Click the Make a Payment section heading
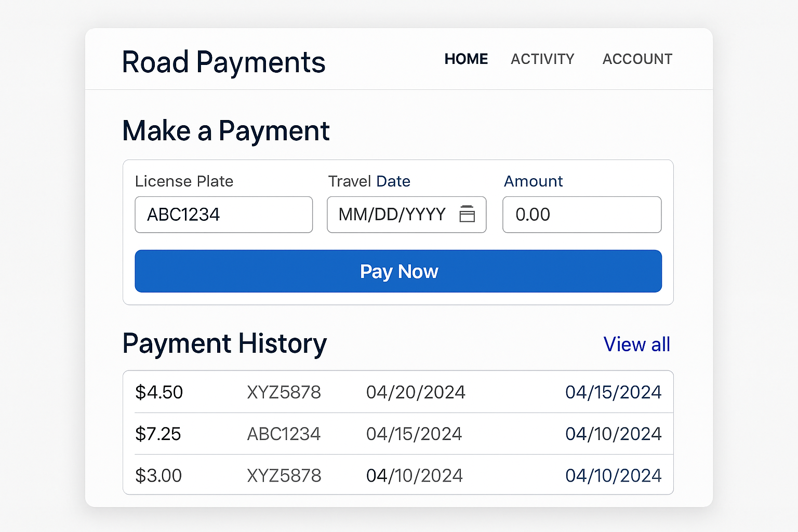 click(x=225, y=130)
